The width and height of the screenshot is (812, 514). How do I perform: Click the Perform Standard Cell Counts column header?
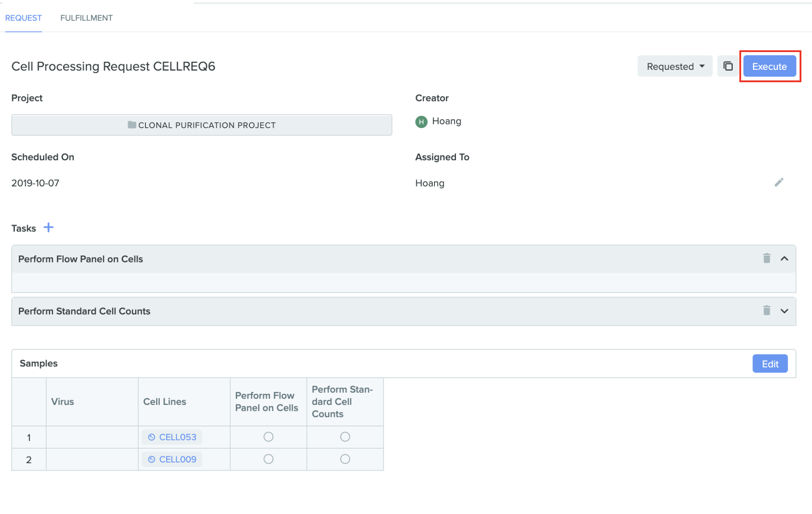click(345, 402)
